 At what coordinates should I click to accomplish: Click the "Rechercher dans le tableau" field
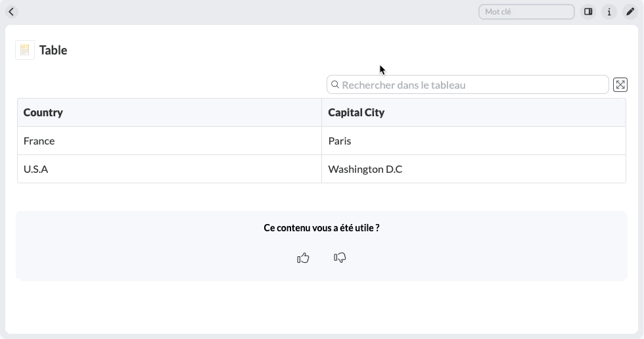(x=473, y=85)
